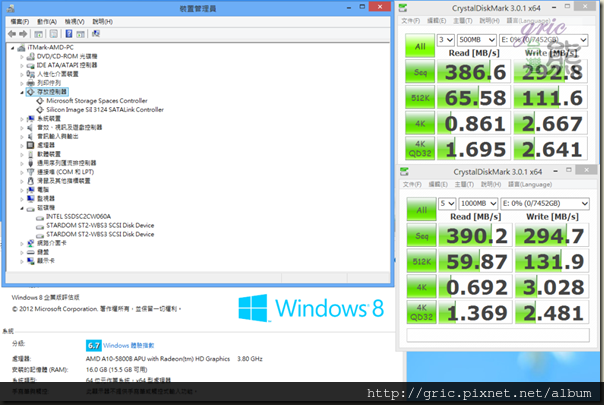Select the iTMark-AMD-PC computer icon

point(21,47)
